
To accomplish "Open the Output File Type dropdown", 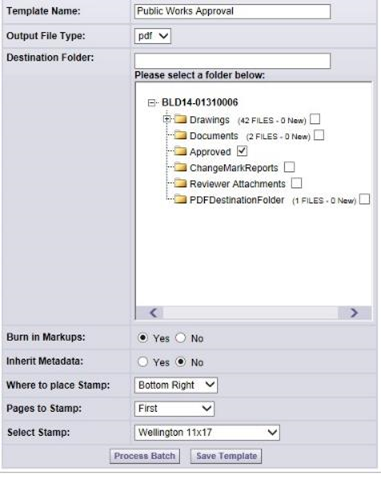I will 152,36.
